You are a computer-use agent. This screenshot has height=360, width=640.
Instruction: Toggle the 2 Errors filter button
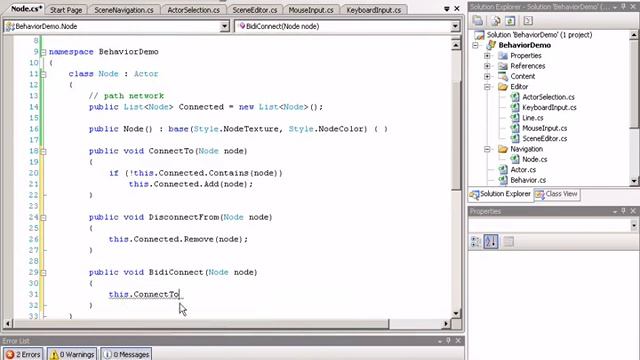click(23, 354)
